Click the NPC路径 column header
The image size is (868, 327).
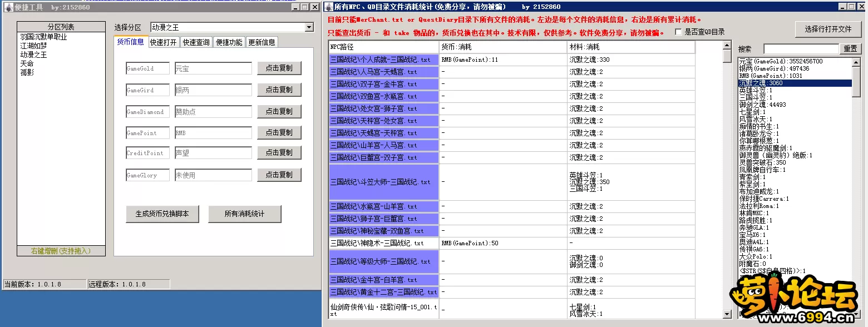pyautogui.click(x=384, y=47)
